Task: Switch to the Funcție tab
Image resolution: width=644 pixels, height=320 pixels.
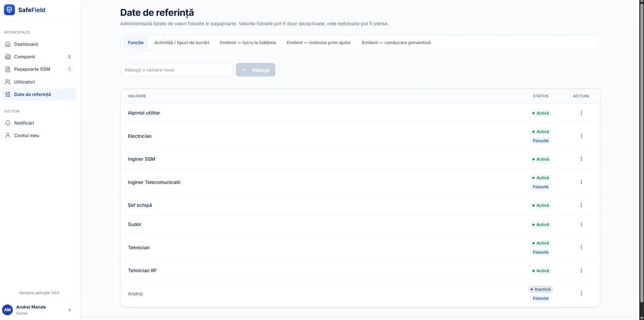Action: point(136,42)
